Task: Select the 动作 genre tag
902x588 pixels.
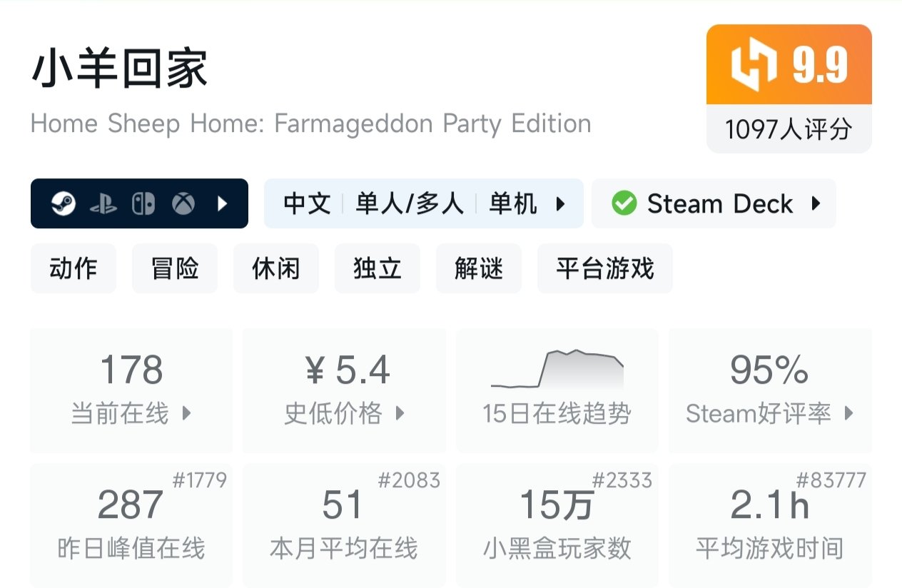Action: (x=73, y=269)
